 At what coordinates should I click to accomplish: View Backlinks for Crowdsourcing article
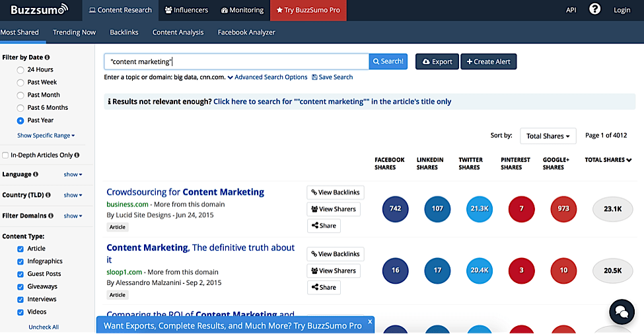click(335, 192)
